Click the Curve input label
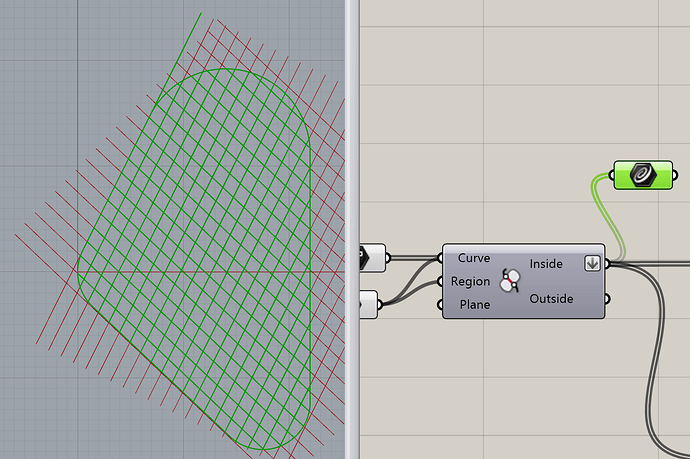 pyautogui.click(x=474, y=258)
